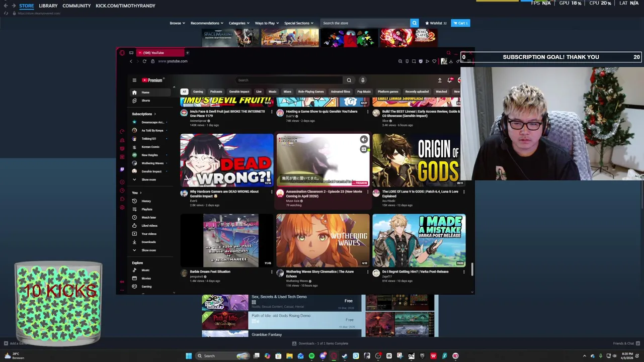This screenshot has height=362, width=644.
Task: Open YouTube notifications bell
Action: pos(450,80)
